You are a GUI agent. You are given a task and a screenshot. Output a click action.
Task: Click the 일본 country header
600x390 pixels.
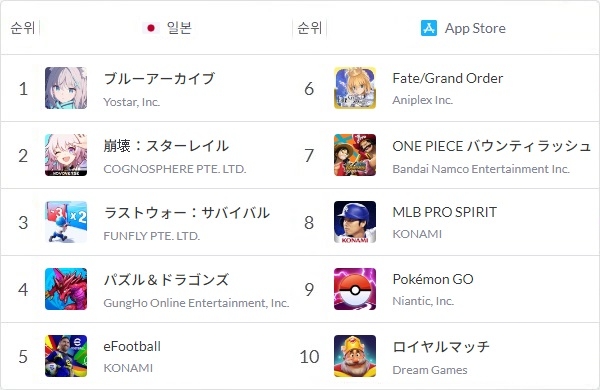pos(179,28)
